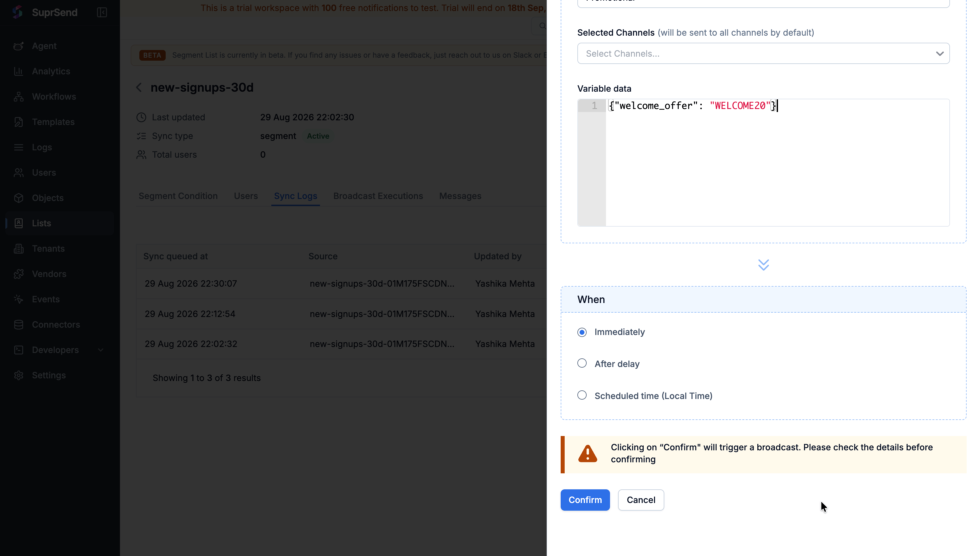Cancel the broadcast dialog

pos(641,500)
